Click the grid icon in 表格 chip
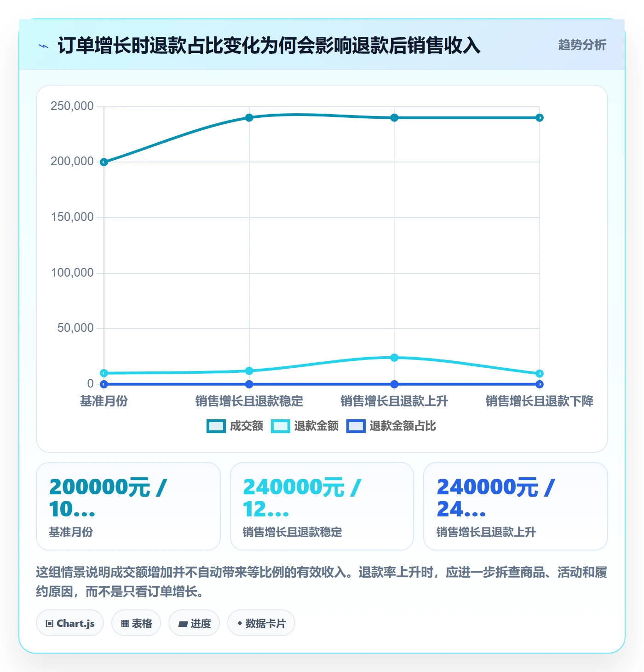 [125, 624]
